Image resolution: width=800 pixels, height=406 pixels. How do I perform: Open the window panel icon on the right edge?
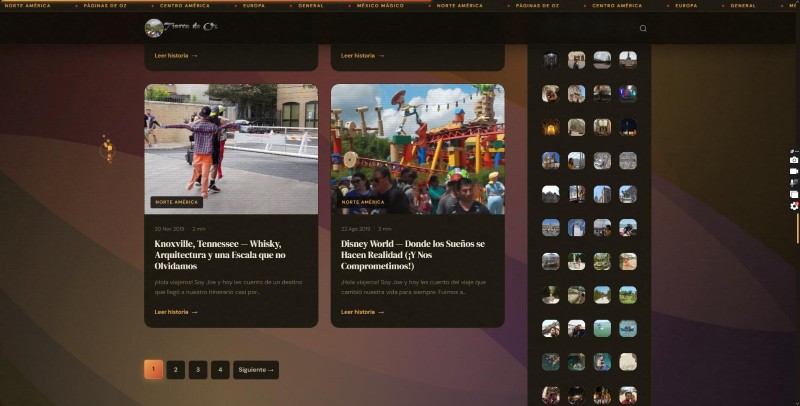[x=794, y=194]
